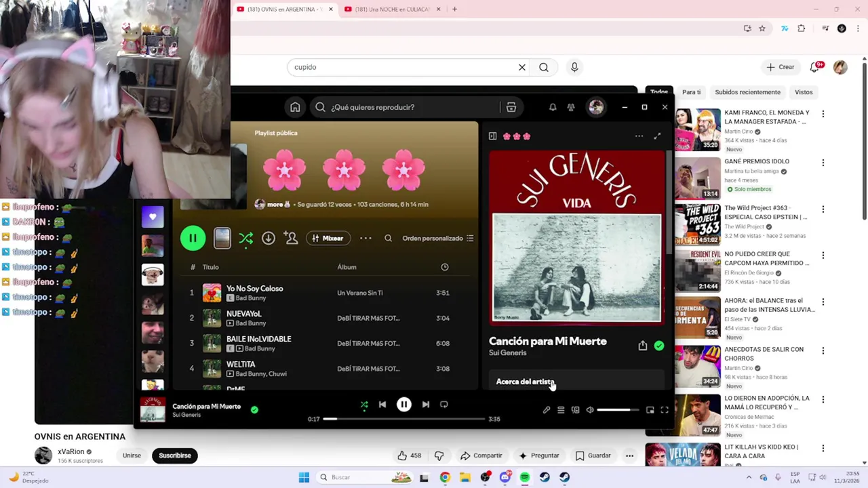Screen dimensions: 868x488
Task: Click the Mixear button
Action: [x=328, y=238]
